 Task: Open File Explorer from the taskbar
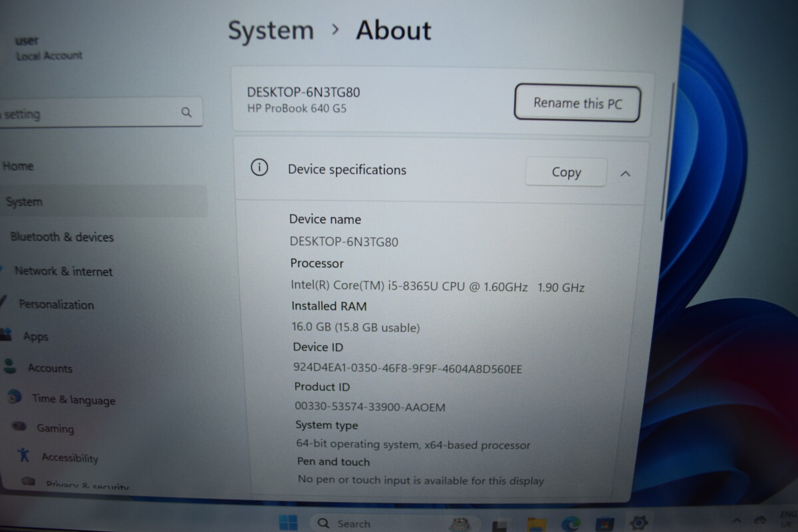pos(536,524)
